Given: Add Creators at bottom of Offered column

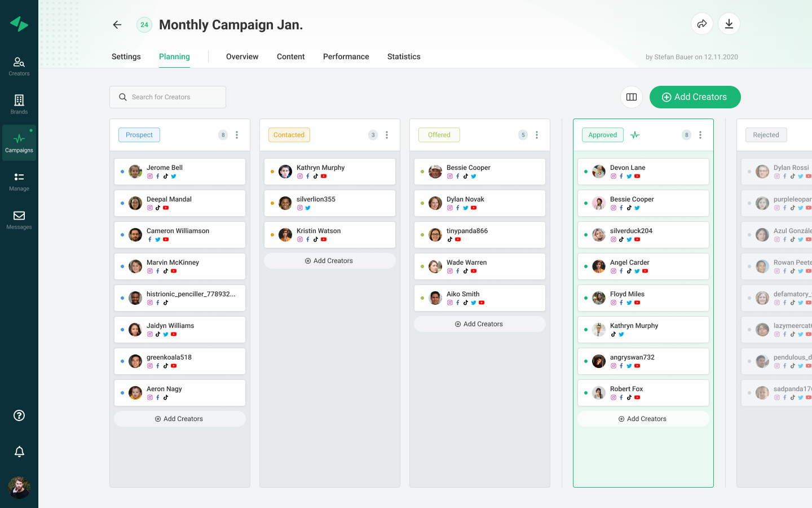Looking at the screenshot, I should (x=480, y=324).
